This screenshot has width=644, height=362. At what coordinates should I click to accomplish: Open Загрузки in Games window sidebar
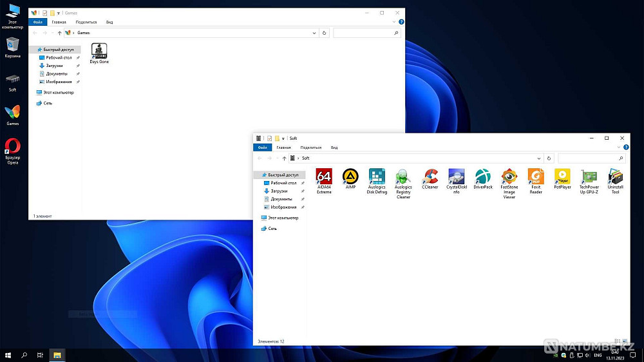(55, 66)
